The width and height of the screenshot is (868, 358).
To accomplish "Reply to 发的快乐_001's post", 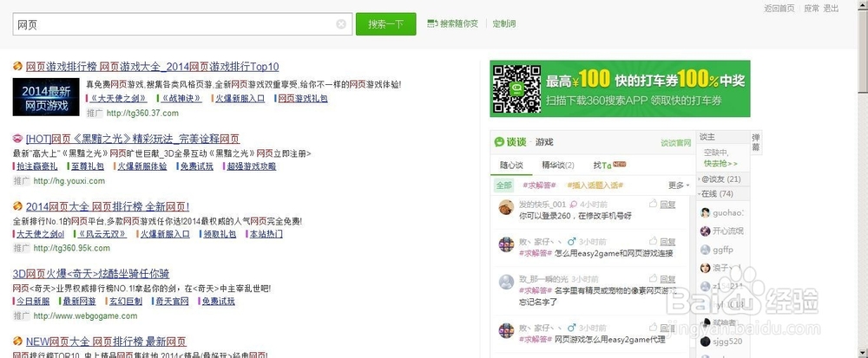I will tap(668, 205).
